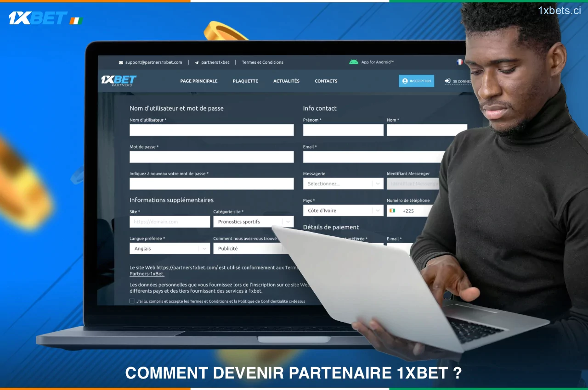
Task: Click the Nom input field
Action: (427, 130)
